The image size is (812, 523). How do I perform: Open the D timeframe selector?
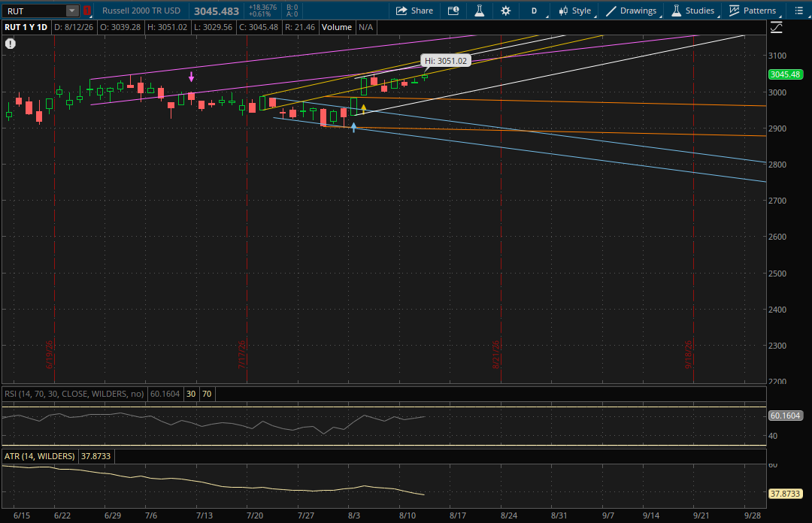pyautogui.click(x=535, y=11)
